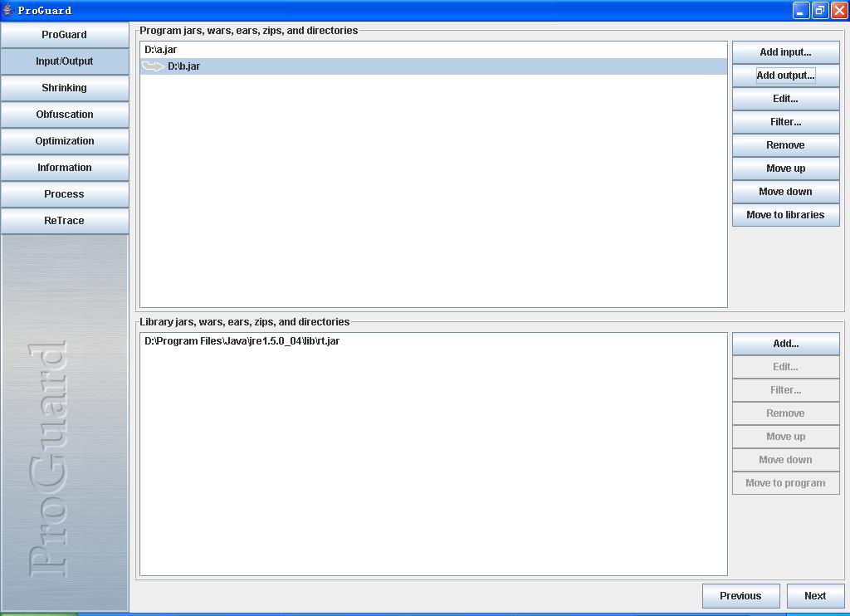Go to the Obfuscation tab
The image size is (850, 616).
(65, 115)
